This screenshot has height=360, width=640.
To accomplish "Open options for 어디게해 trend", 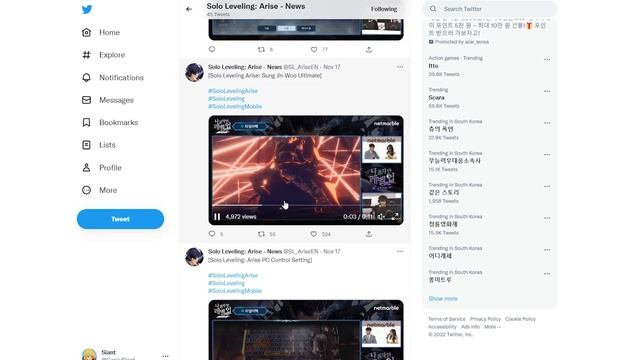I will [547, 250].
